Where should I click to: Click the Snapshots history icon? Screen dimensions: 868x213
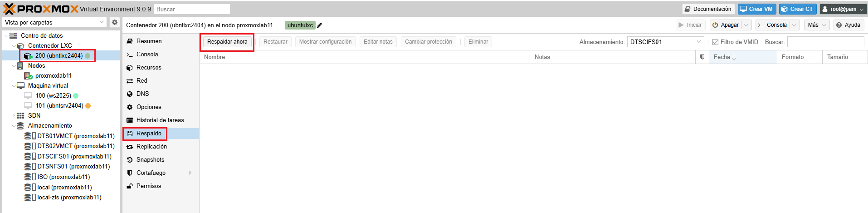pyautogui.click(x=130, y=160)
